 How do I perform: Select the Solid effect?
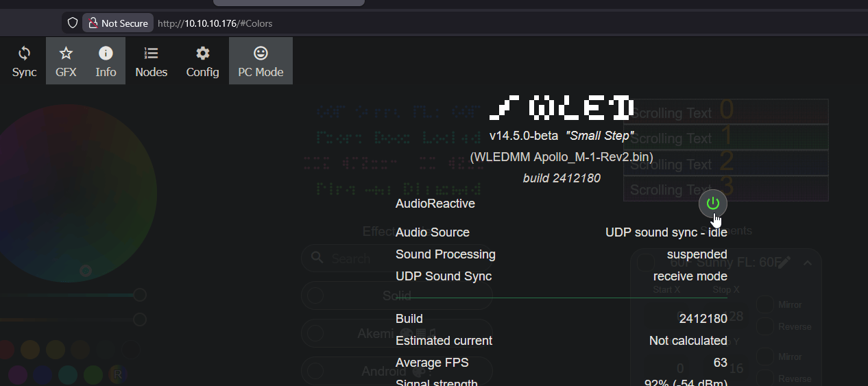[x=396, y=295]
